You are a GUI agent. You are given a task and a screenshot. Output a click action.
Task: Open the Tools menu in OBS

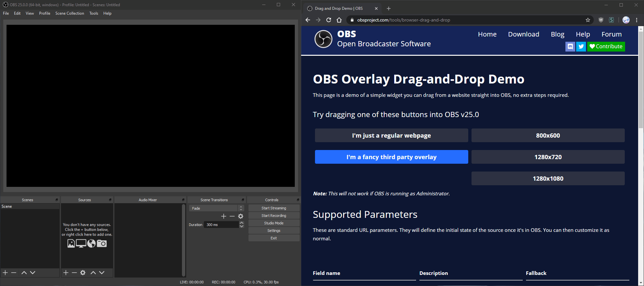point(94,13)
